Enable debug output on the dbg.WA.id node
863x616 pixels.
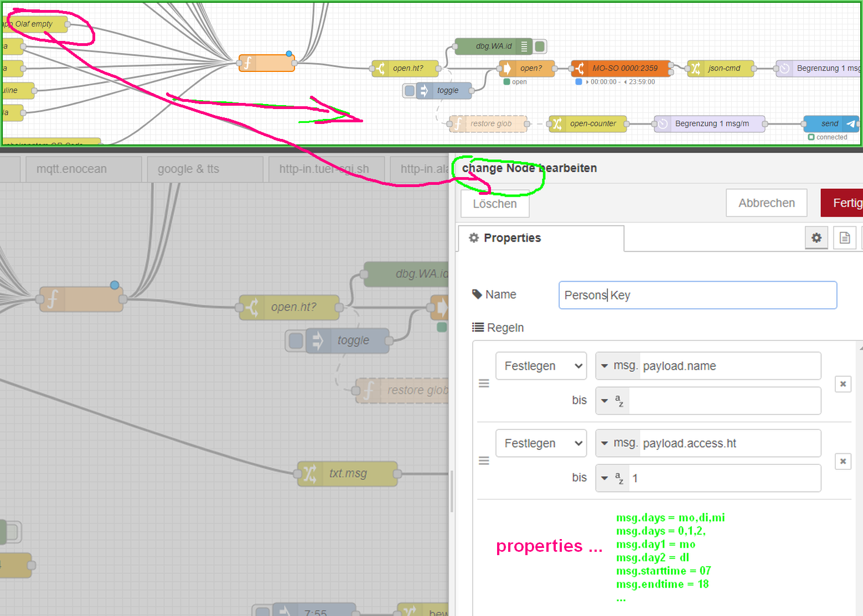coord(539,46)
